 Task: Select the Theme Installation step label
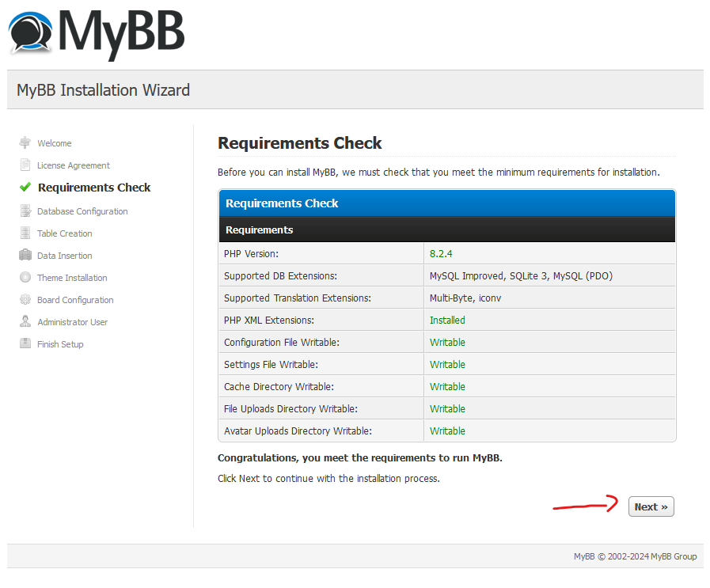pyautogui.click(x=73, y=278)
